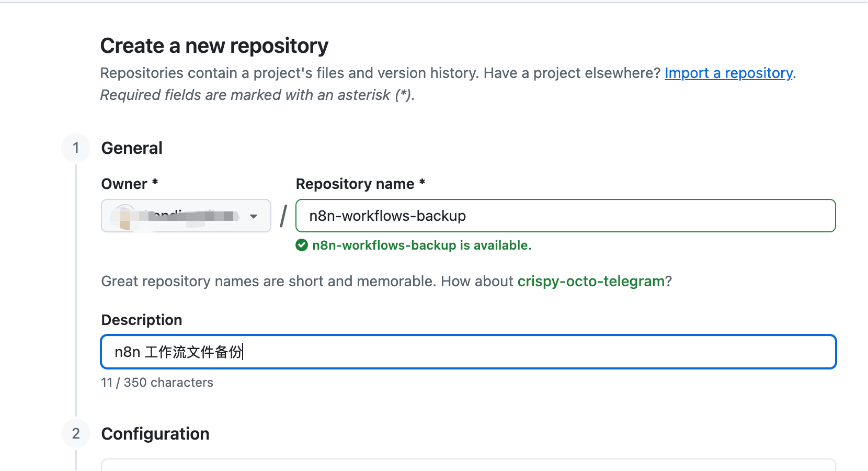This screenshot has width=868, height=471.
Task: Click the Description field label
Action: tap(142, 320)
